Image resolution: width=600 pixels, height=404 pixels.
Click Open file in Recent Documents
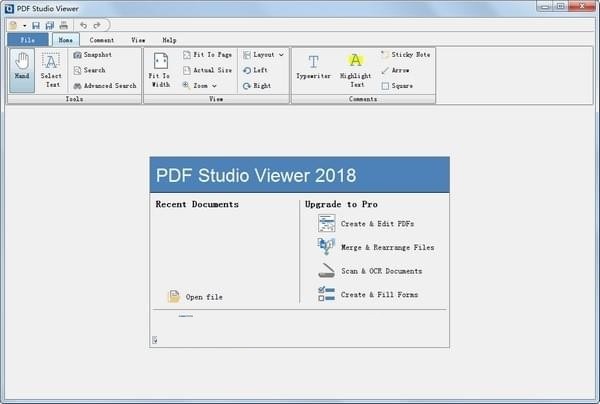[x=195, y=296]
